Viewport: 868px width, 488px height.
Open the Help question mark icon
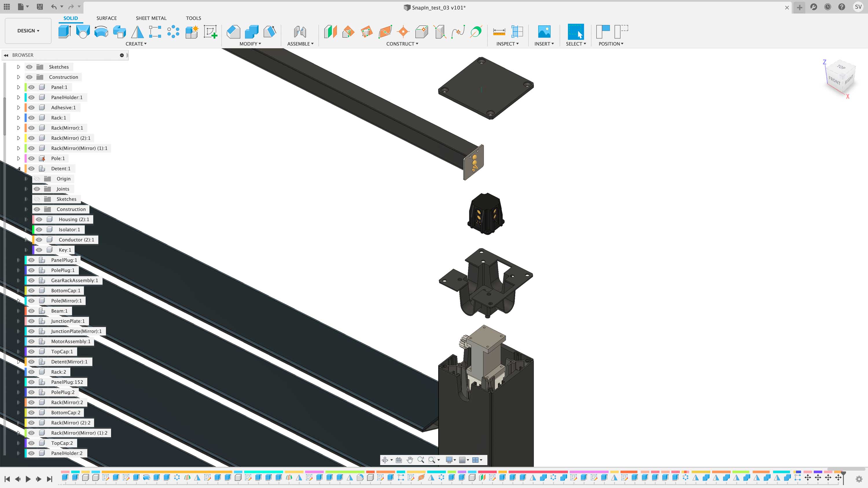coord(841,7)
